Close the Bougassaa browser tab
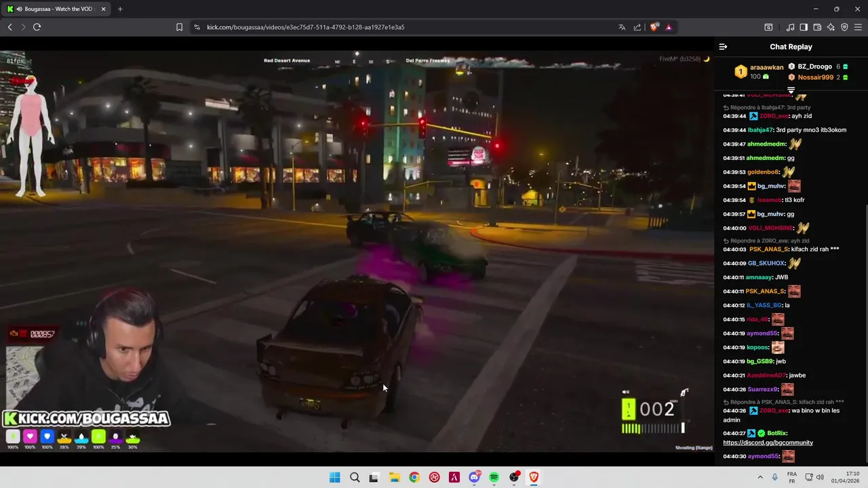 pos(104,9)
